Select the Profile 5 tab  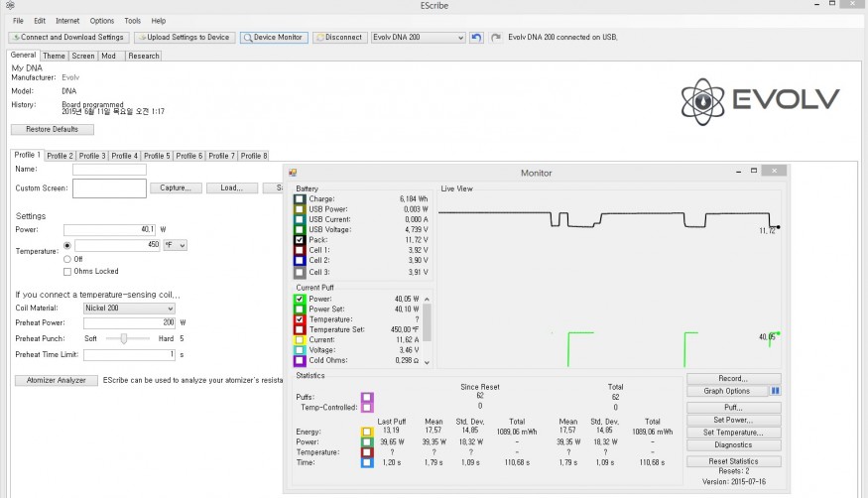point(157,156)
